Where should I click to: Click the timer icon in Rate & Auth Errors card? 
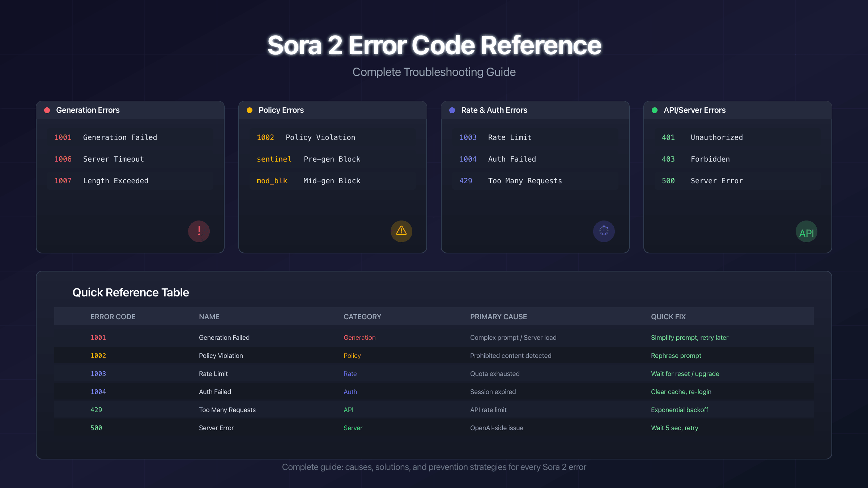tap(604, 231)
